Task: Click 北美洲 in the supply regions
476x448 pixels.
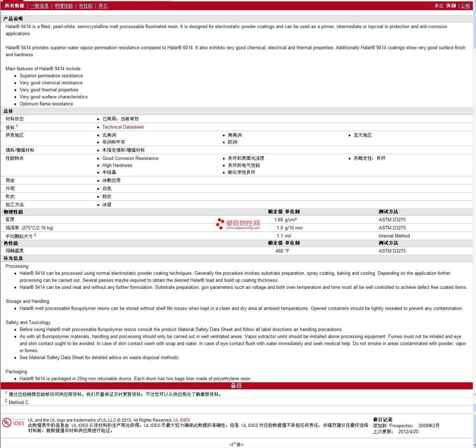Action: pos(109,135)
